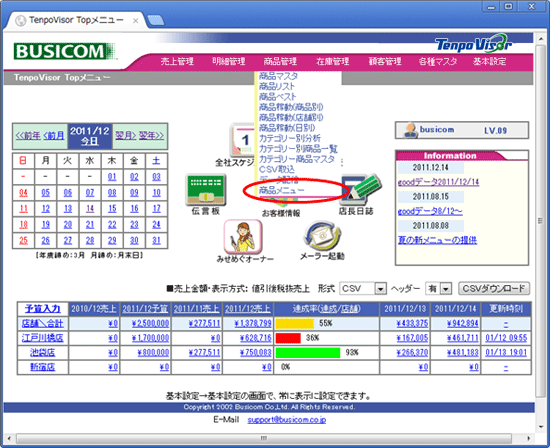
Task: Click support@busicom.co.jp email link
Action: click(287, 420)
